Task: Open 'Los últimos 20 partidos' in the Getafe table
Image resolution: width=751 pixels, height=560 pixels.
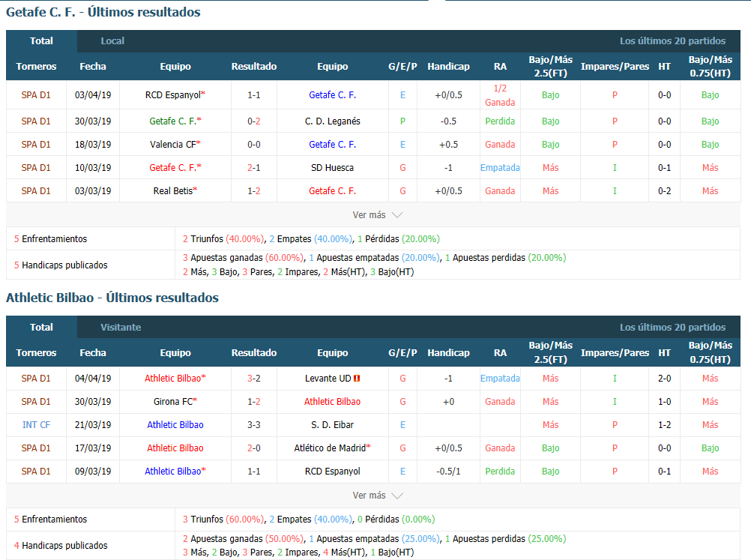Action: click(x=672, y=40)
